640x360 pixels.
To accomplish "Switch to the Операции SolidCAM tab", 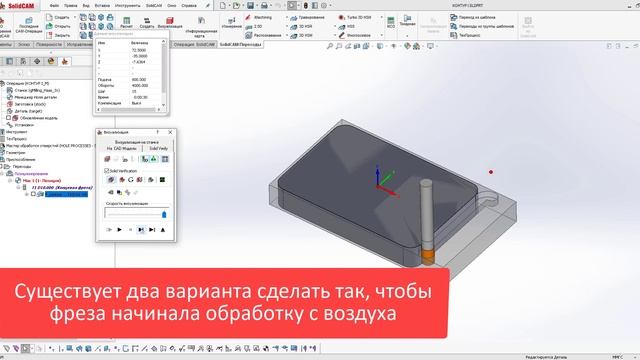I will pyautogui.click(x=194, y=44).
